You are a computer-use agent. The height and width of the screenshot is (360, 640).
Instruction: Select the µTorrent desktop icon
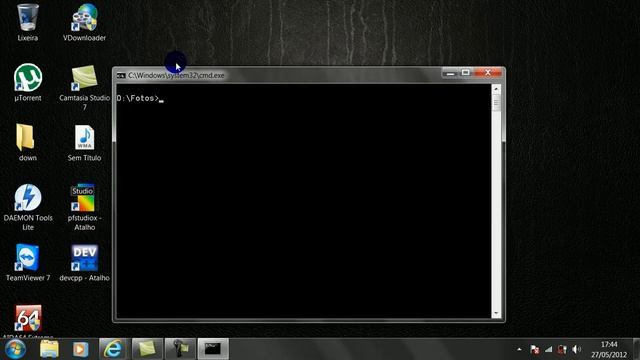tap(28, 82)
